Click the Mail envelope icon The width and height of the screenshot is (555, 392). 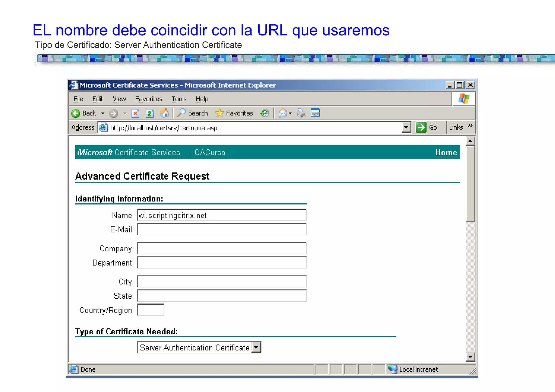[283, 113]
